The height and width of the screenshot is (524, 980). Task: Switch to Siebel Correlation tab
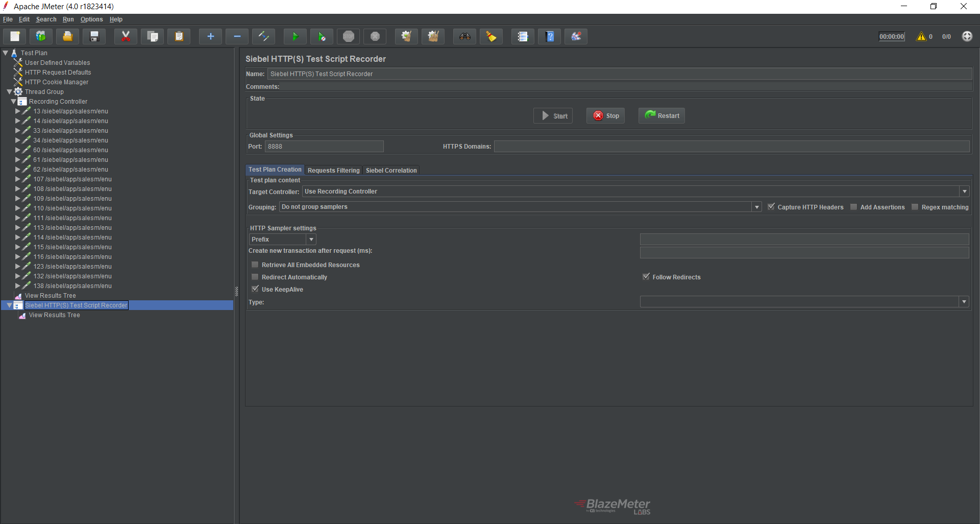pyautogui.click(x=391, y=170)
